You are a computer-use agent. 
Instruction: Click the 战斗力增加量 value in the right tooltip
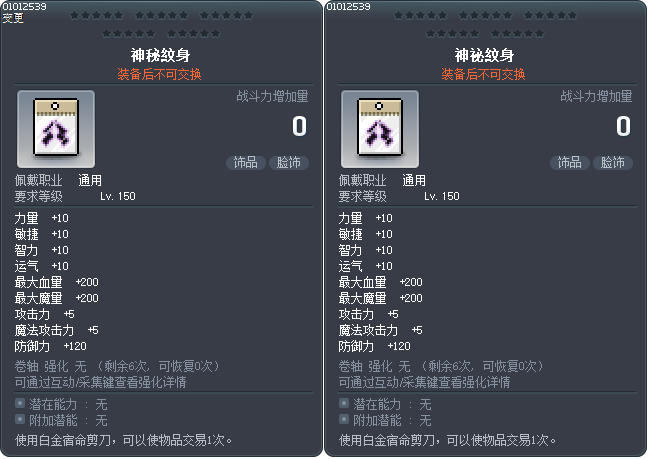pyautogui.click(x=621, y=126)
